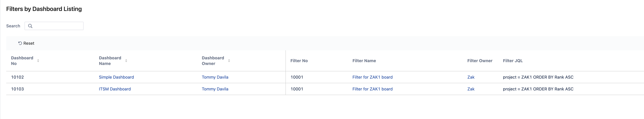
Task: Open Tommy Davila for dashboard 10102
Action: (215, 77)
